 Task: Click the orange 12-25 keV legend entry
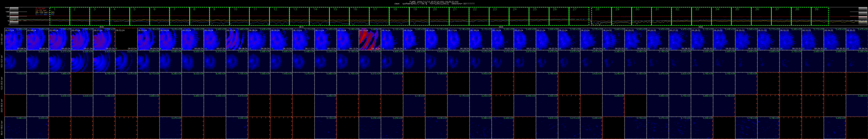point(41,11)
